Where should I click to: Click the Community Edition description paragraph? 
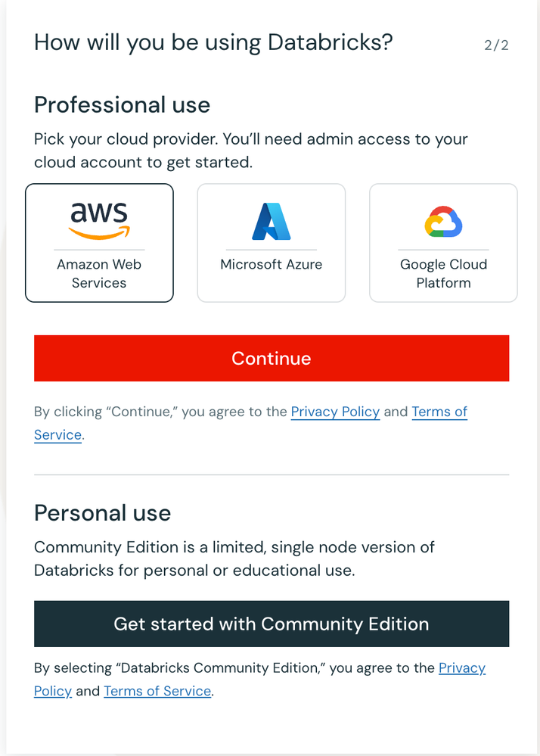point(234,558)
